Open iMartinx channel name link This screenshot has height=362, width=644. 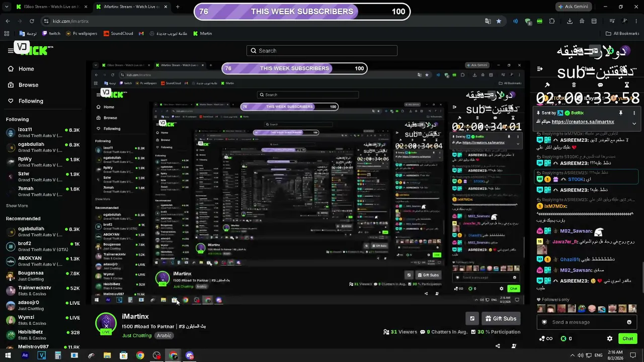point(135,316)
